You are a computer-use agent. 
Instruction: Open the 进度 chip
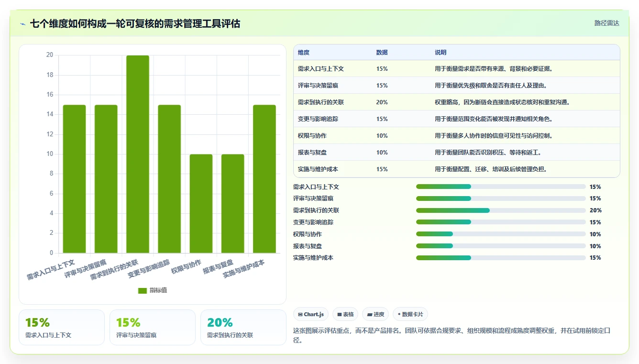pyautogui.click(x=375, y=314)
